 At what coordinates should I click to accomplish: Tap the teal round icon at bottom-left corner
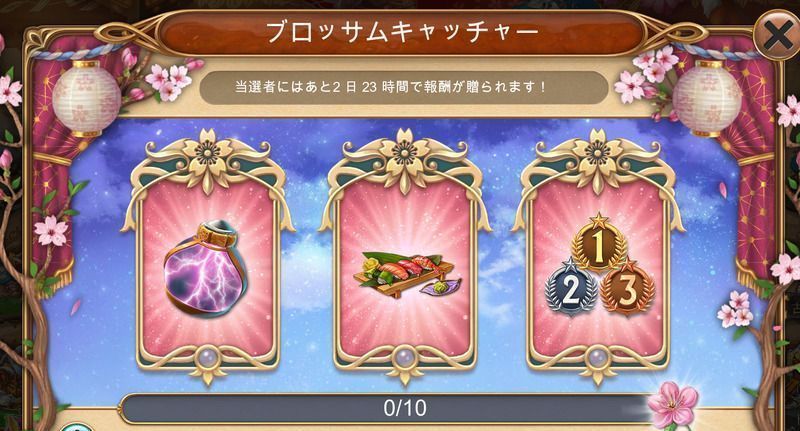[x=77, y=426]
